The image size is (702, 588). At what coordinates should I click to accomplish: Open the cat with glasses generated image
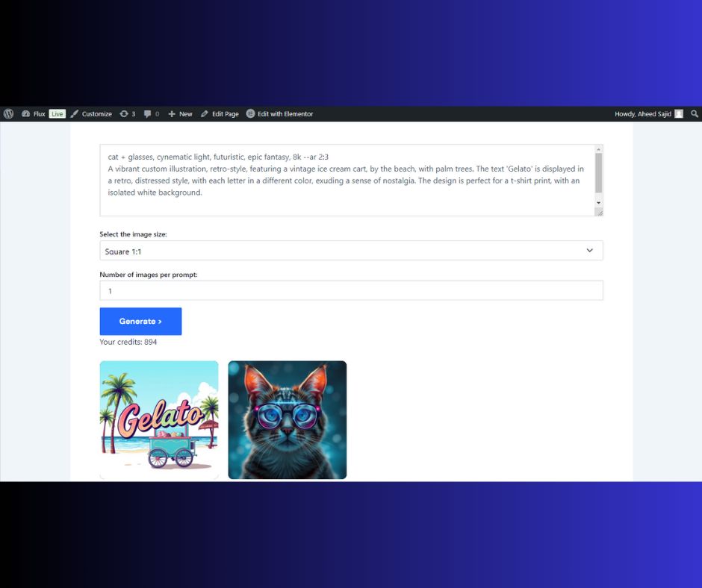point(288,420)
